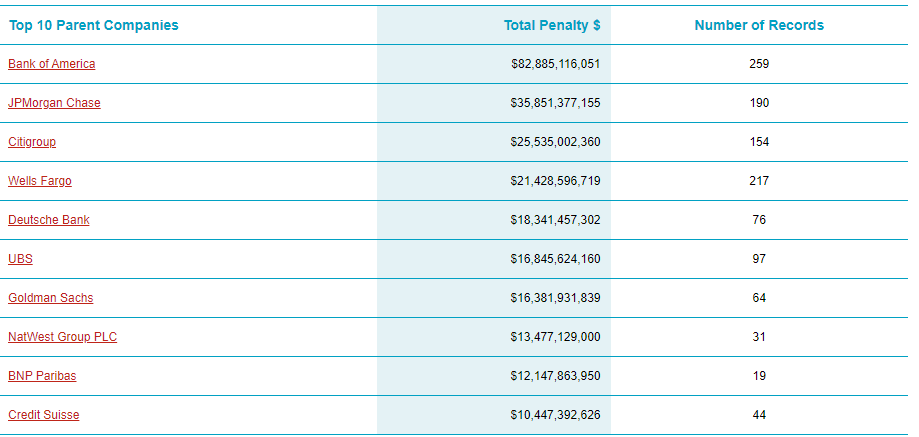Open the Deutsche Bank link

coord(49,220)
